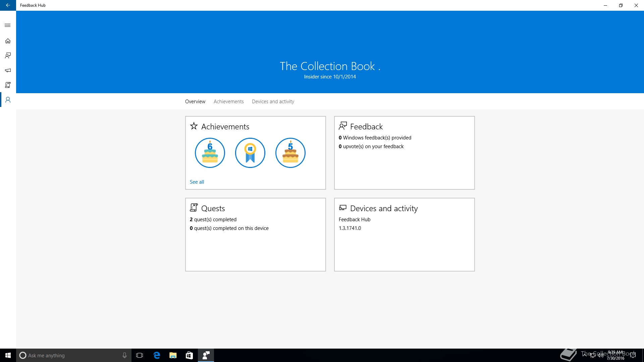Click the Achievements card heading
The height and width of the screenshot is (362, 644).
tap(225, 127)
